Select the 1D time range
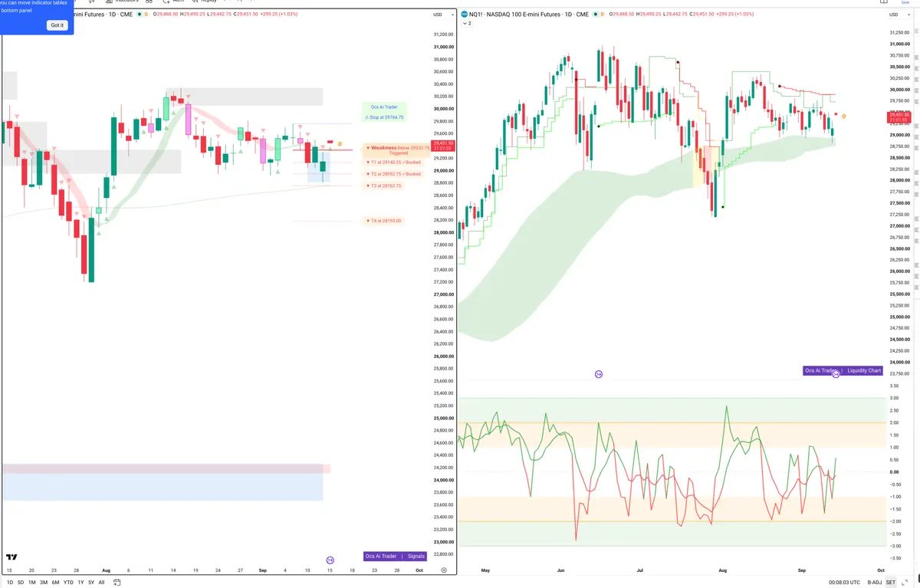The image size is (920, 588). point(9,583)
